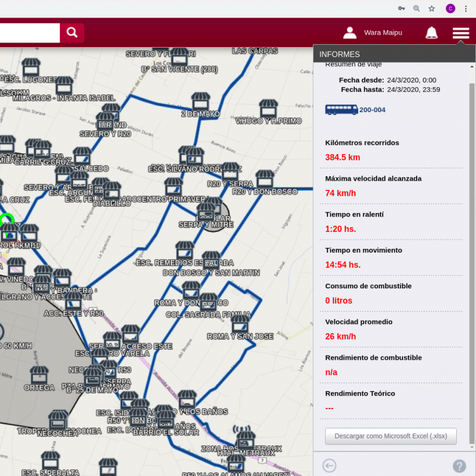Click the ESC. REMEDIOS ESCALADA stop marker
This screenshot has width=476, height=476.
point(185,250)
